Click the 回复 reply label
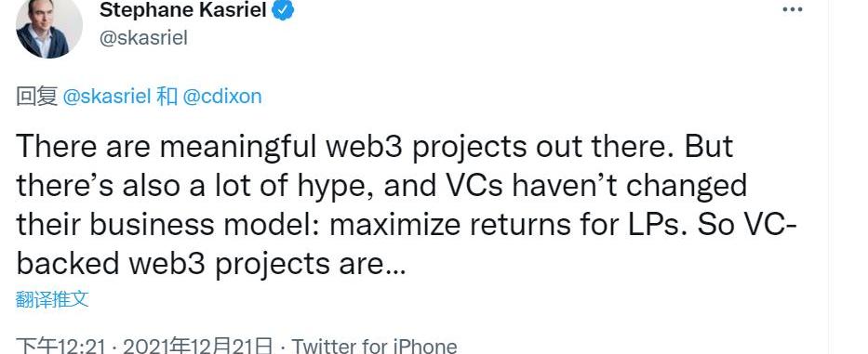The image size is (868, 354). pos(36,97)
